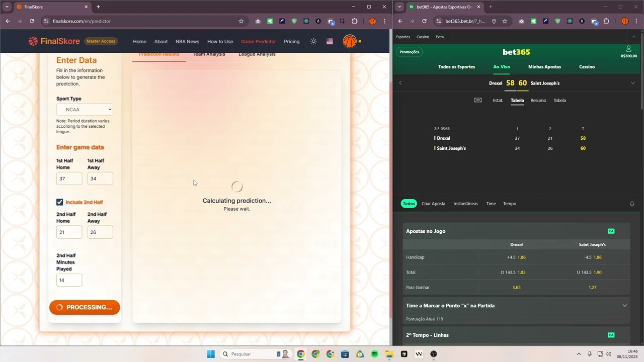Select the Criar Aposta filter
The height and width of the screenshot is (362, 644).
click(434, 204)
